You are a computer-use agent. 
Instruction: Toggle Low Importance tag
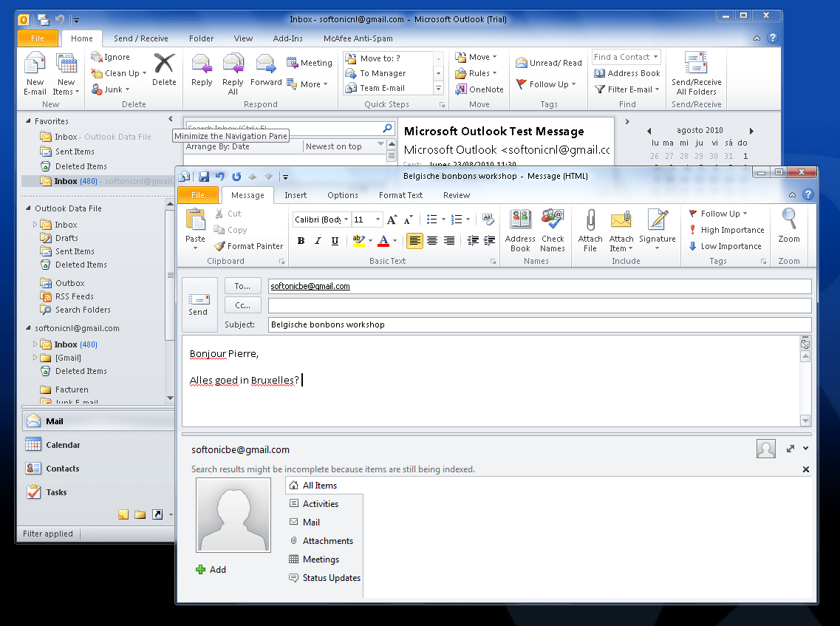[x=725, y=246]
